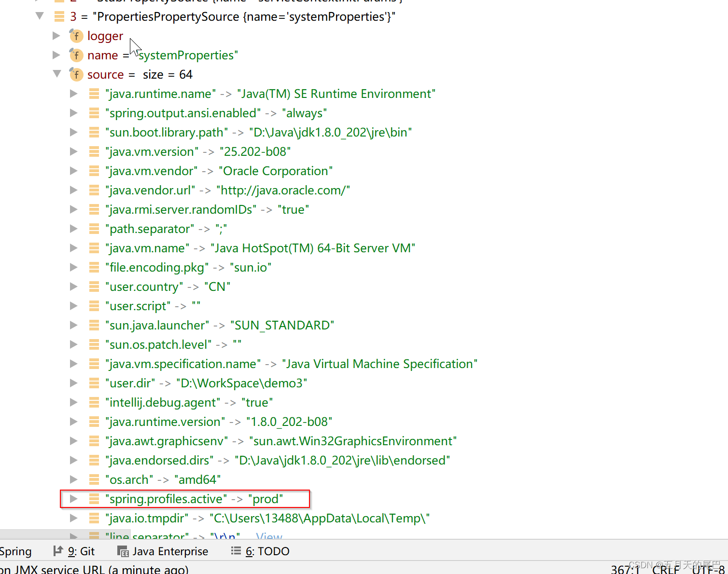This screenshot has width=728, height=574.
Task: Select the "java.runtime.version" row text
Action: click(219, 422)
